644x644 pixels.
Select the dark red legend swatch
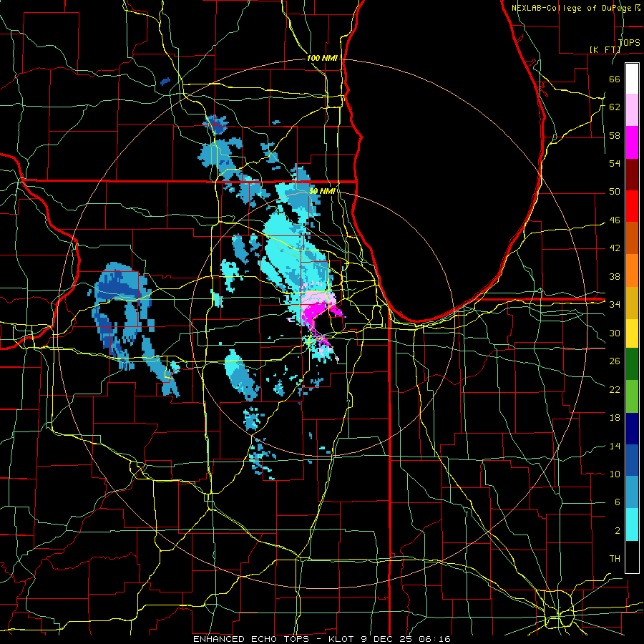[x=632, y=174]
